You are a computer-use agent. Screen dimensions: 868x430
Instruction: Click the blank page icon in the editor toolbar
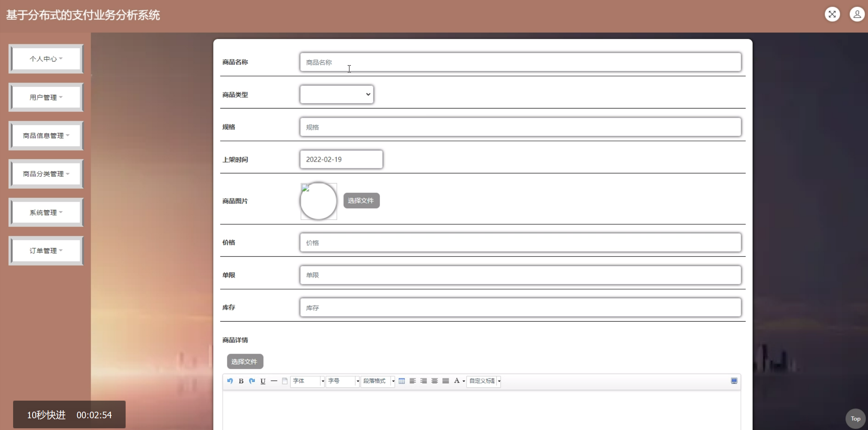click(x=285, y=381)
